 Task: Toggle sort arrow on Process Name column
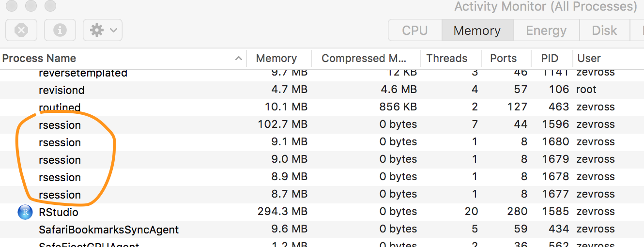pyautogui.click(x=238, y=59)
